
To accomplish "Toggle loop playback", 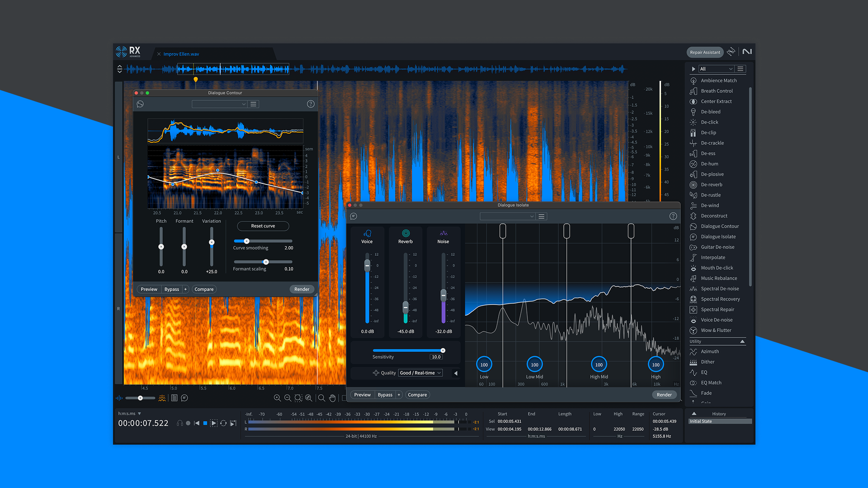I will coord(223,423).
